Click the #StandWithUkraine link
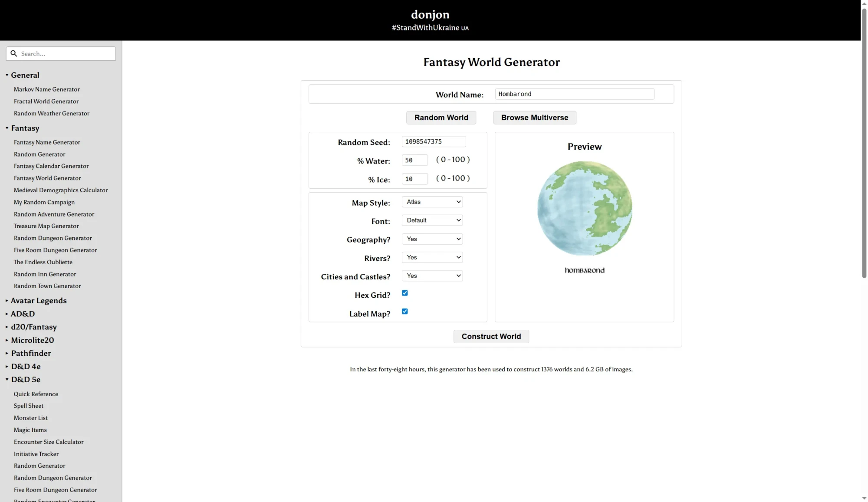Viewport: 868px width, 502px height. (x=430, y=28)
